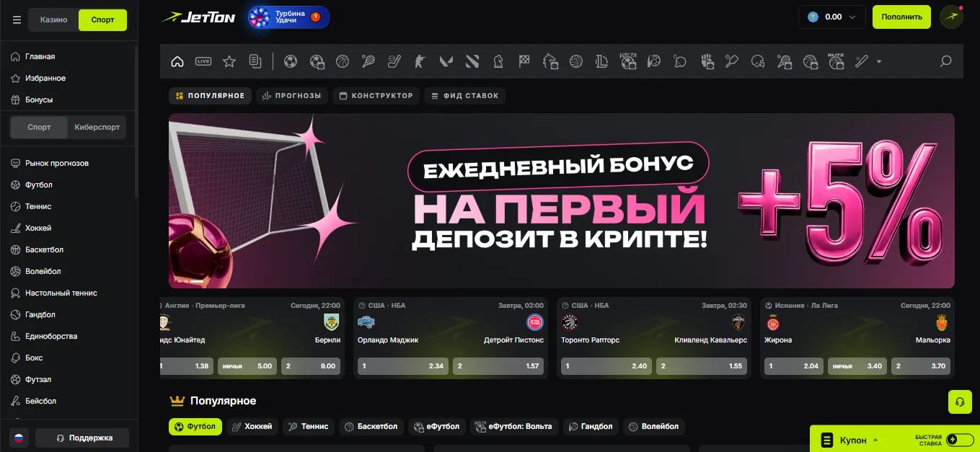This screenshot has width=980, height=452.
Task: Expand the balance 0.00 dropdown
Action: point(832,17)
